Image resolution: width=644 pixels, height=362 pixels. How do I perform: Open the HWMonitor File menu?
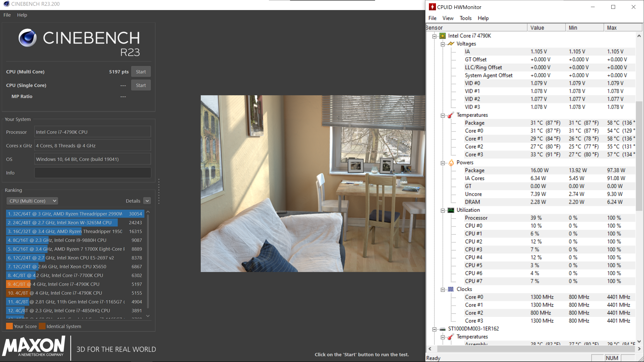[x=432, y=18]
